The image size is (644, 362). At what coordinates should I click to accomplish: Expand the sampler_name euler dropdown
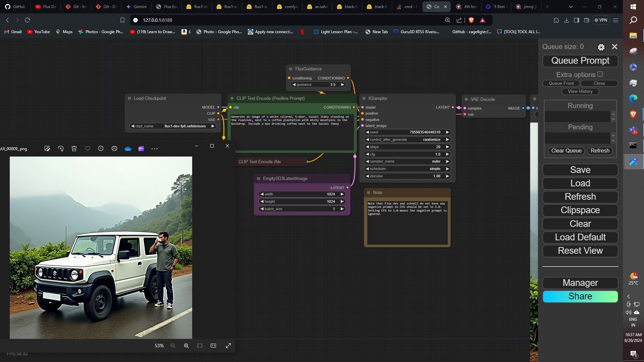pos(407,161)
